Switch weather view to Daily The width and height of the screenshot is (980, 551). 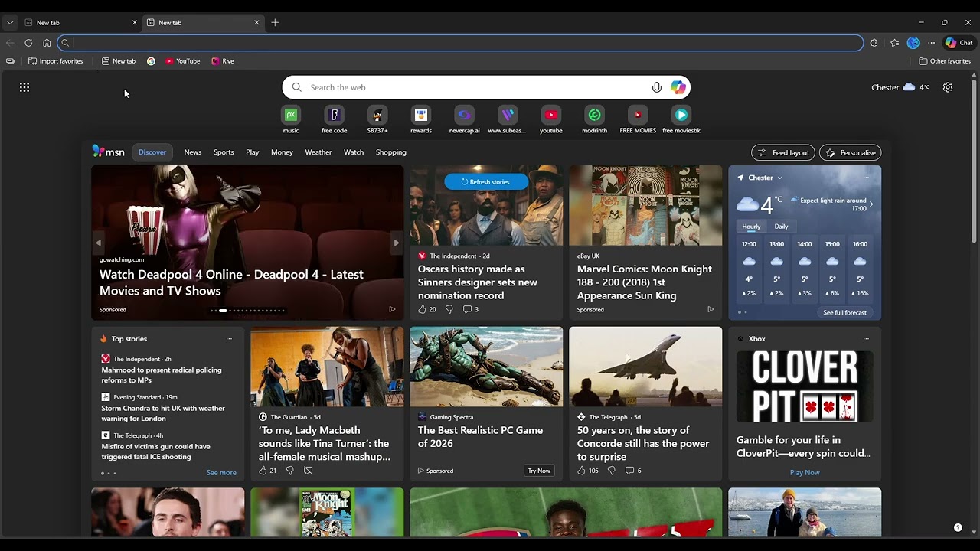point(781,227)
